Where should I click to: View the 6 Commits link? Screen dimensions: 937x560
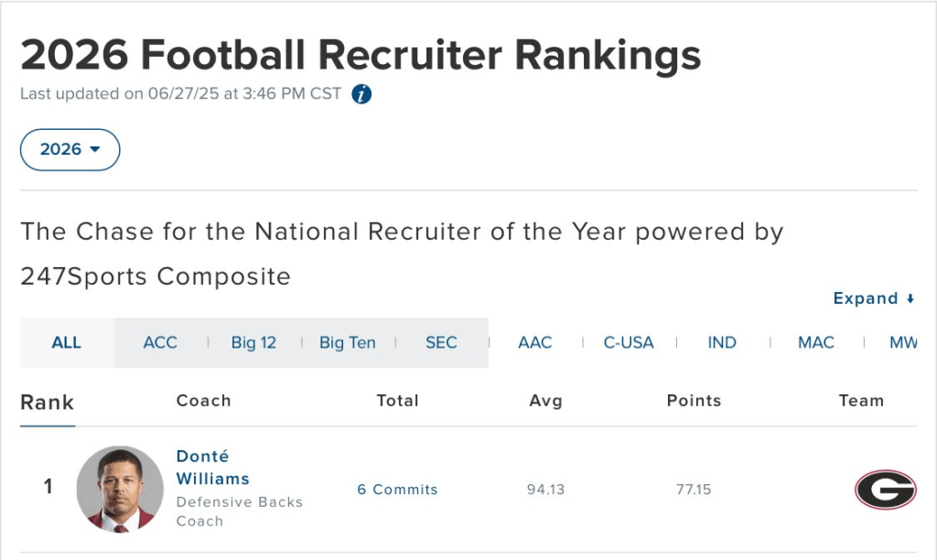point(397,490)
